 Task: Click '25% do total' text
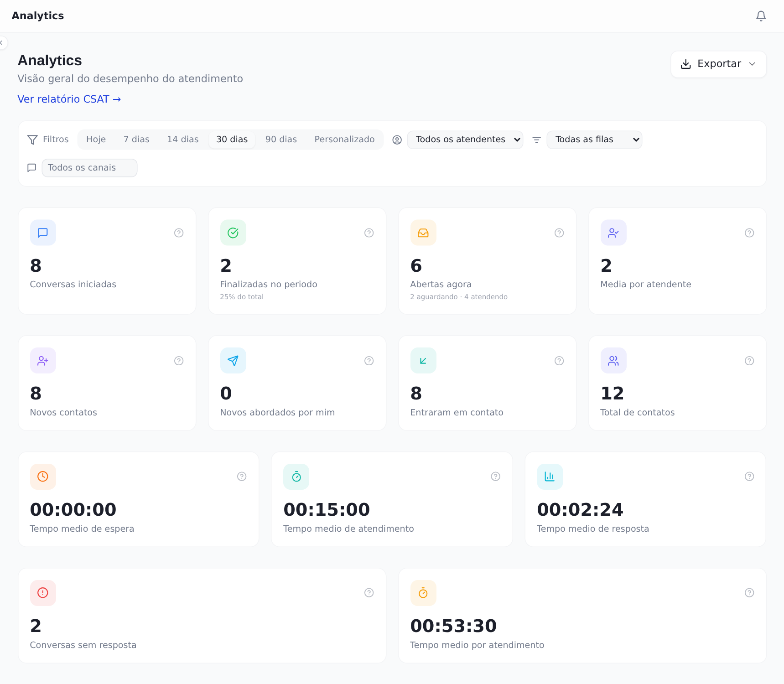242,297
